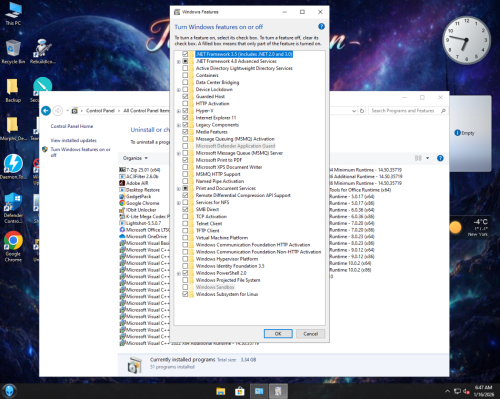The image size is (500, 399).
Task: Uncheck Microsoft Print to PDF checkbox
Action: 185,160
